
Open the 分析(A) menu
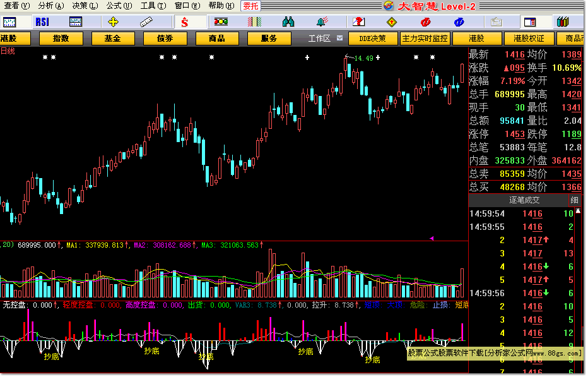point(51,6)
